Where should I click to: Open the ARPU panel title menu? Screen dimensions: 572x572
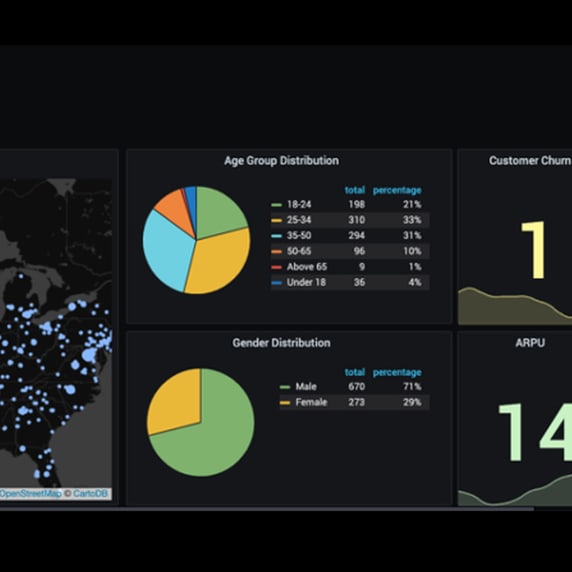(530, 343)
